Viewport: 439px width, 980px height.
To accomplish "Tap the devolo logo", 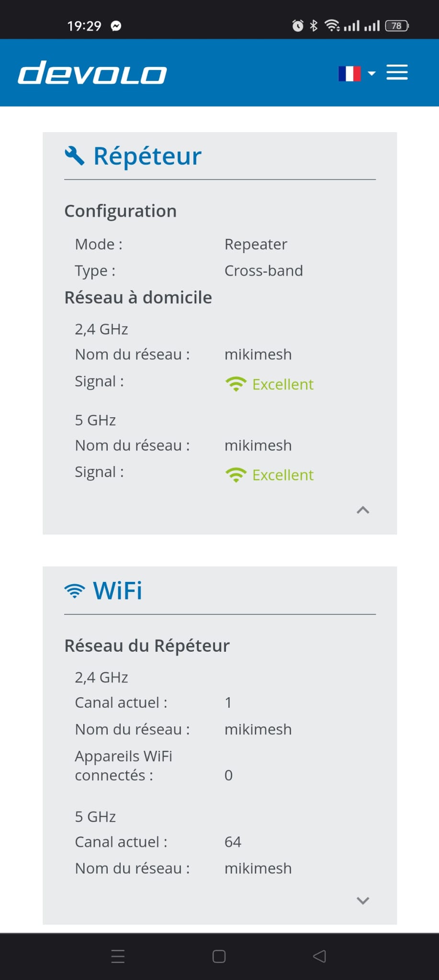I will pos(92,73).
